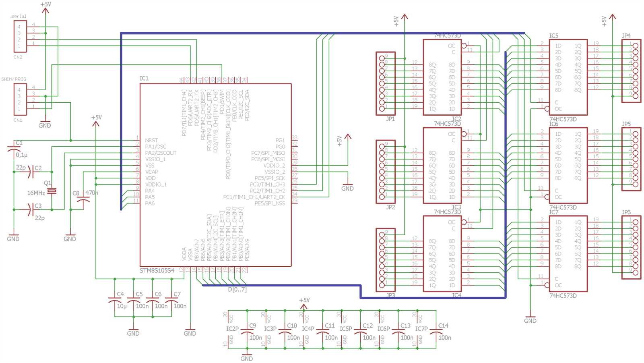Click the C5 capacitor designator
Image resolution: width=644 pixels, height=363 pixels.
coord(139,294)
